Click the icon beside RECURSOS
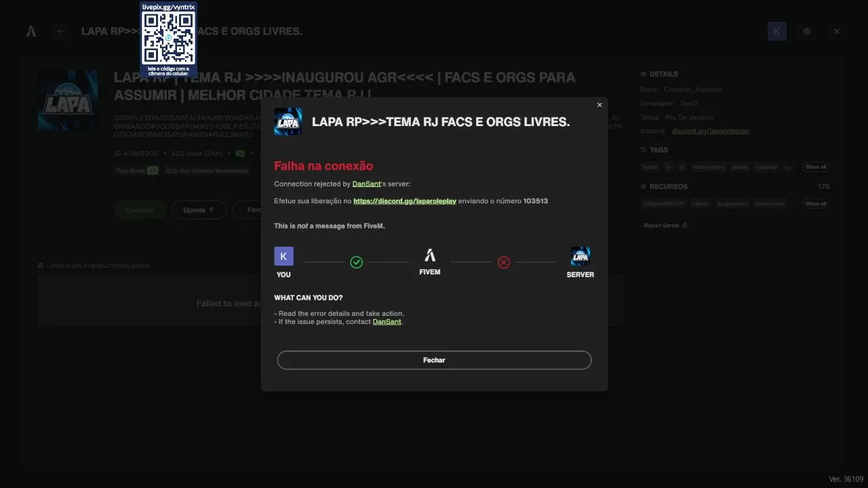Viewport: 868px width, 488px height. tap(644, 186)
